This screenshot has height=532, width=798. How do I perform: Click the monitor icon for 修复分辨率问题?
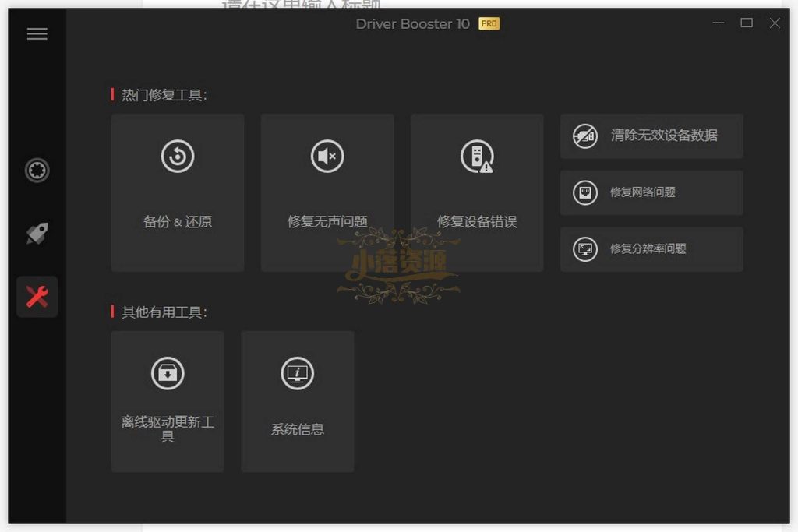click(585, 249)
